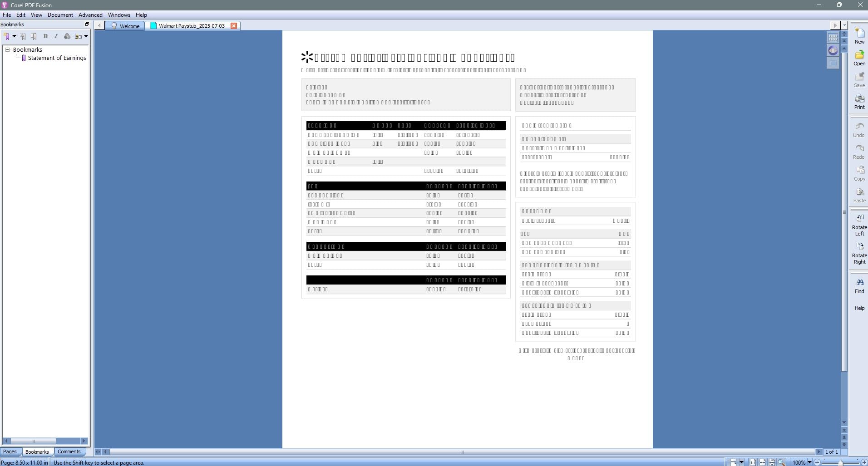Screen dimensions: 868x466
Task: Undock the Bookmarks panel
Action: [87, 25]
